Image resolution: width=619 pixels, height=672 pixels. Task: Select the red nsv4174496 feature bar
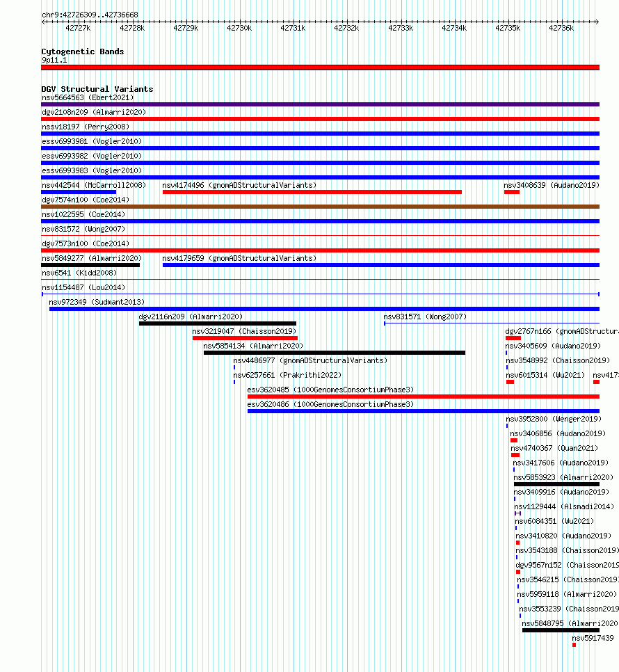(312, 192)
